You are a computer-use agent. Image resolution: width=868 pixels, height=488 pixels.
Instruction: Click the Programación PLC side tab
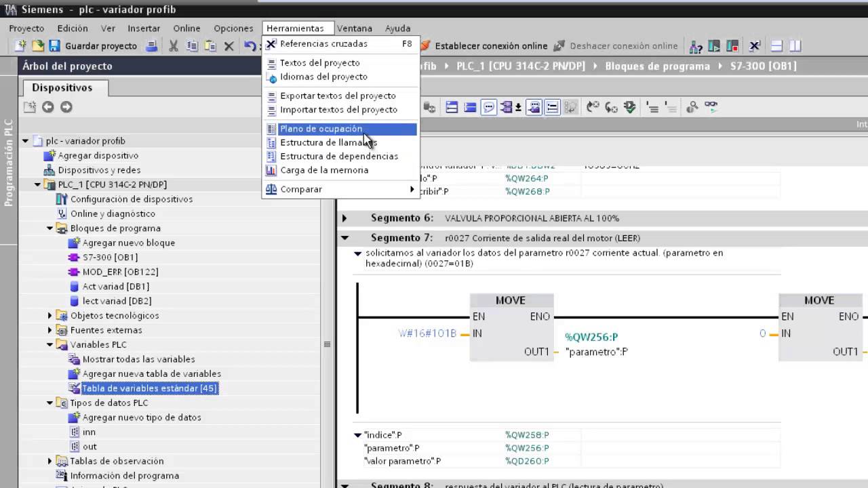coord(8,163)
